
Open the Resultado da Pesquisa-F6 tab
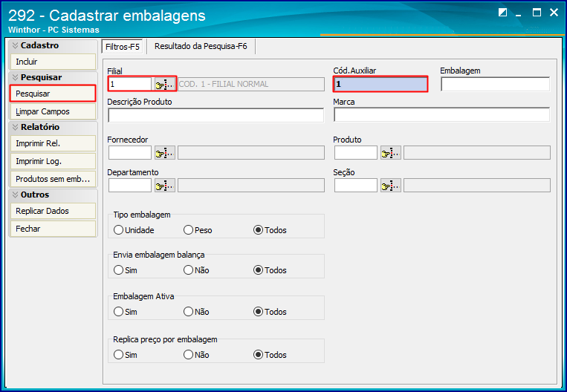tap(201, 46)
